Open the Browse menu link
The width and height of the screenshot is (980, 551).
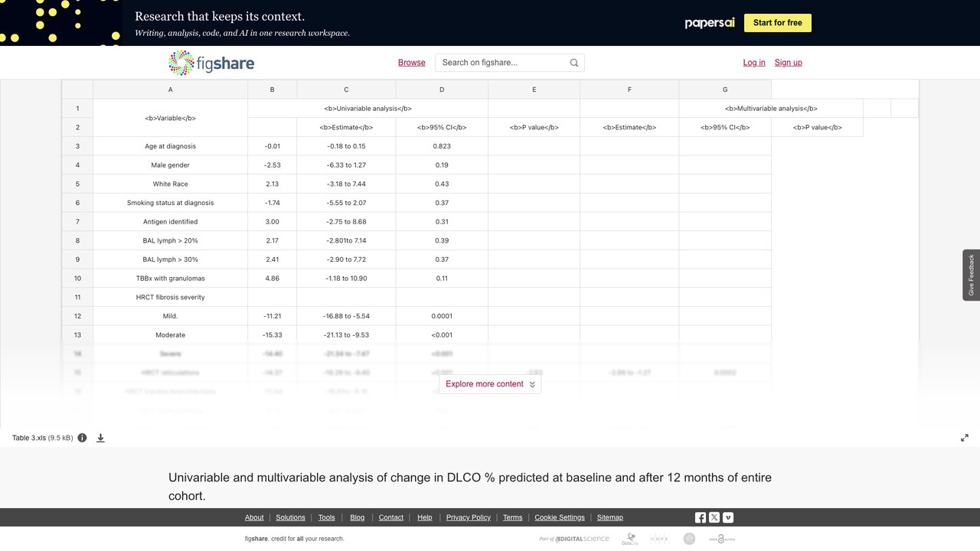[412, 63]
